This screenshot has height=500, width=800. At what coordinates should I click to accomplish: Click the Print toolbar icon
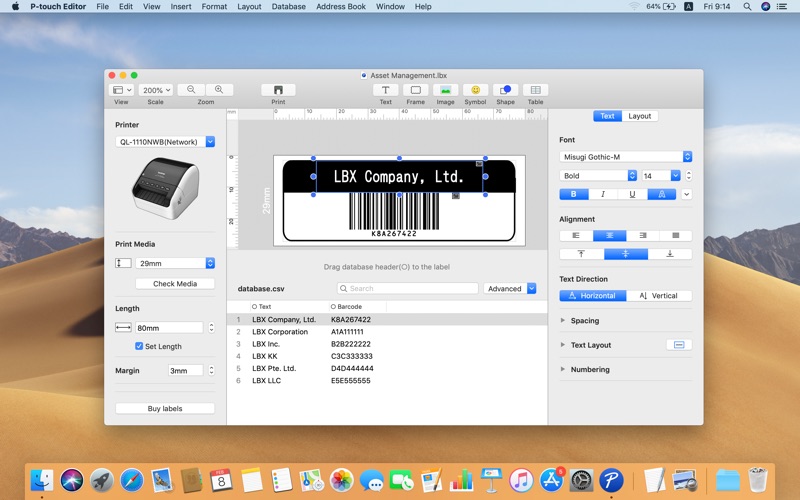pyautogui.click(x=278, y=90)
